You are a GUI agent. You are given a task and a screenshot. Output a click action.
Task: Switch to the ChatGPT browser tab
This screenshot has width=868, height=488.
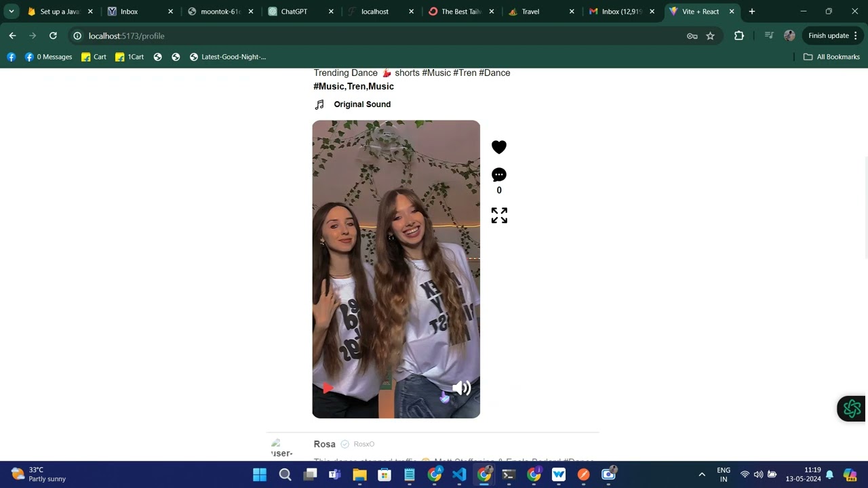(x=294, y=12)
